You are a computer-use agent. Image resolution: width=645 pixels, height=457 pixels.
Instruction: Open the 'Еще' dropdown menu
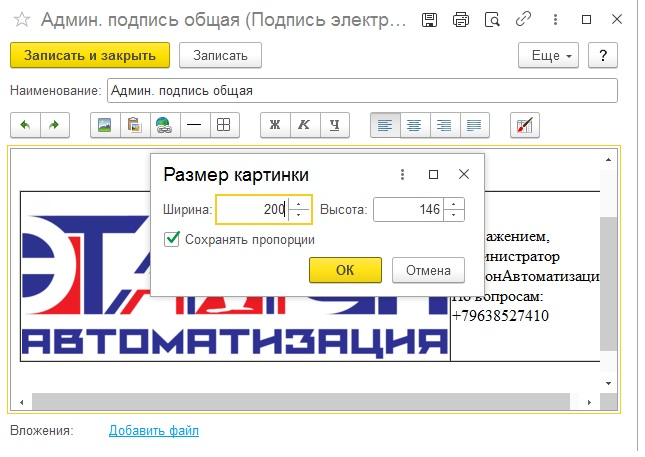pos(550,55)
